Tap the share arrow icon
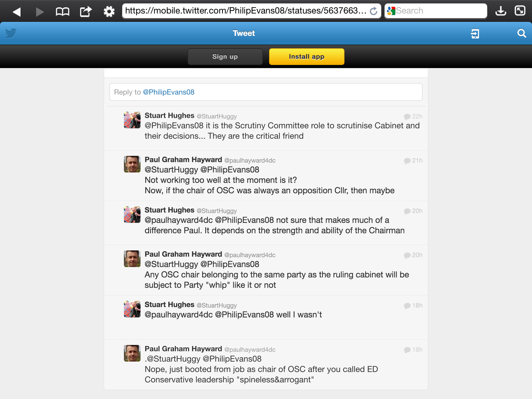 point(86,11)
